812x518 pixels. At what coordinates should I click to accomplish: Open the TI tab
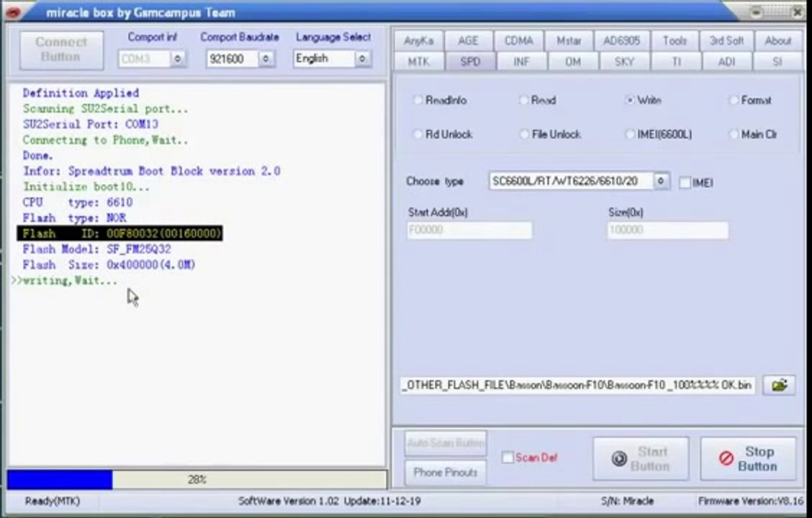[x=676, y=62]
